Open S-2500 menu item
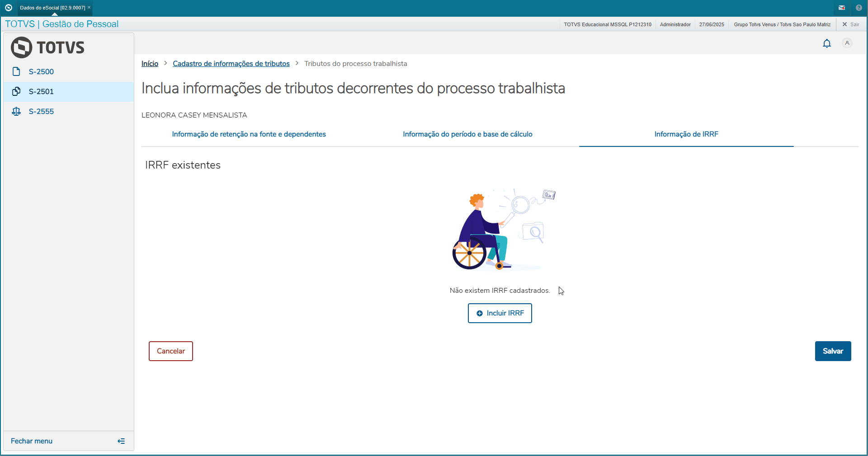 click(x=69, y=71)
